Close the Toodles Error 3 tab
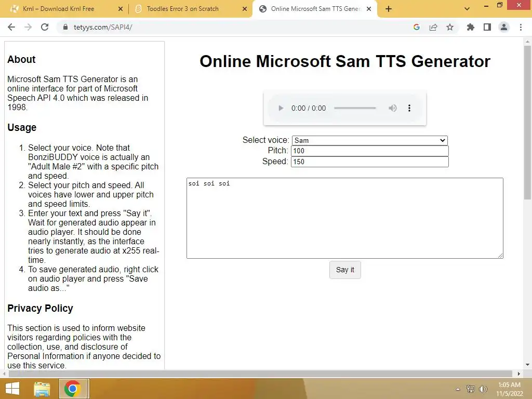 tap(245, 9)
